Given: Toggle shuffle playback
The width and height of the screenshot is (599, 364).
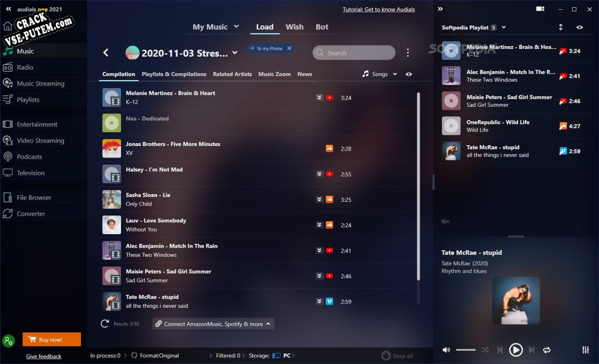Looking at the screenshot, I should (485, 350).
